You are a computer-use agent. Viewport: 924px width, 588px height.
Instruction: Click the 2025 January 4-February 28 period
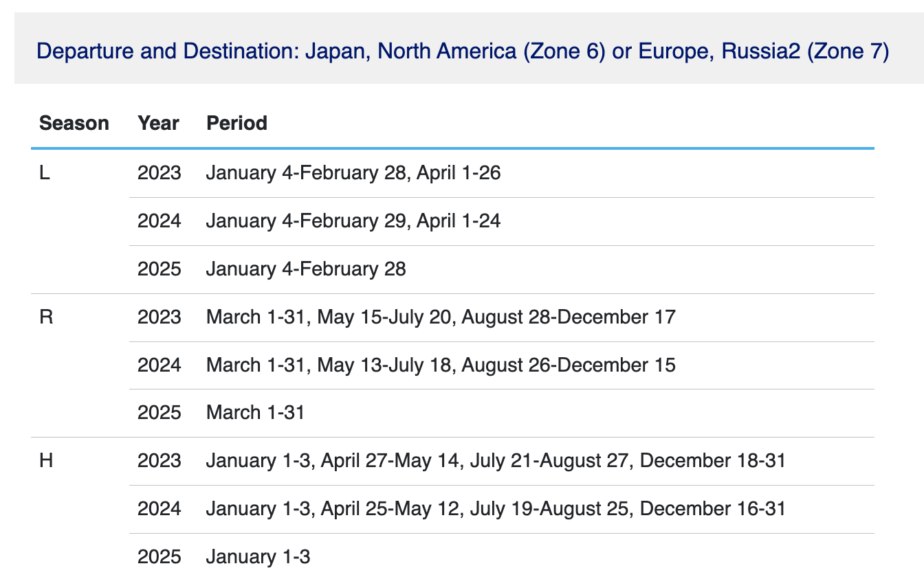coord(306,269)
